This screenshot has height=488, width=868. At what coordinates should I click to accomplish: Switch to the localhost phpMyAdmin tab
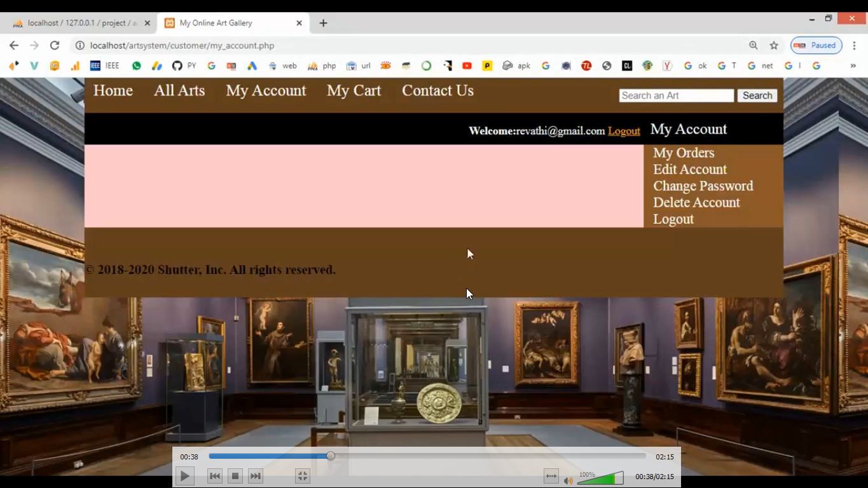79,23
